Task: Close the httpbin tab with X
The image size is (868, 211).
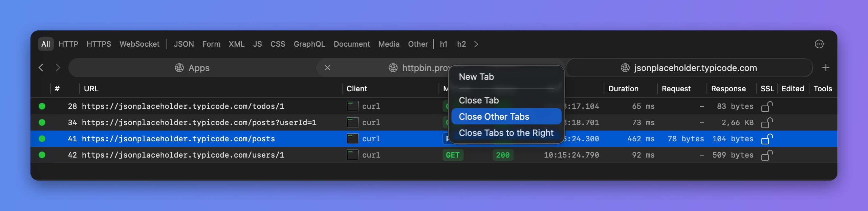Action: (x=327, y=68)
